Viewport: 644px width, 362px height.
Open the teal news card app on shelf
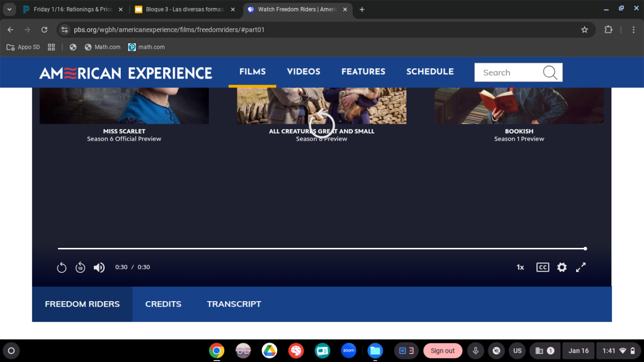(323, 351)
